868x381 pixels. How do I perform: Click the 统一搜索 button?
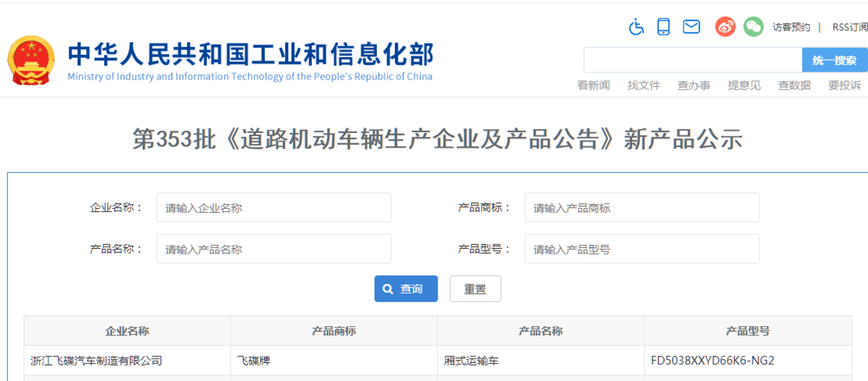point(835,60)
